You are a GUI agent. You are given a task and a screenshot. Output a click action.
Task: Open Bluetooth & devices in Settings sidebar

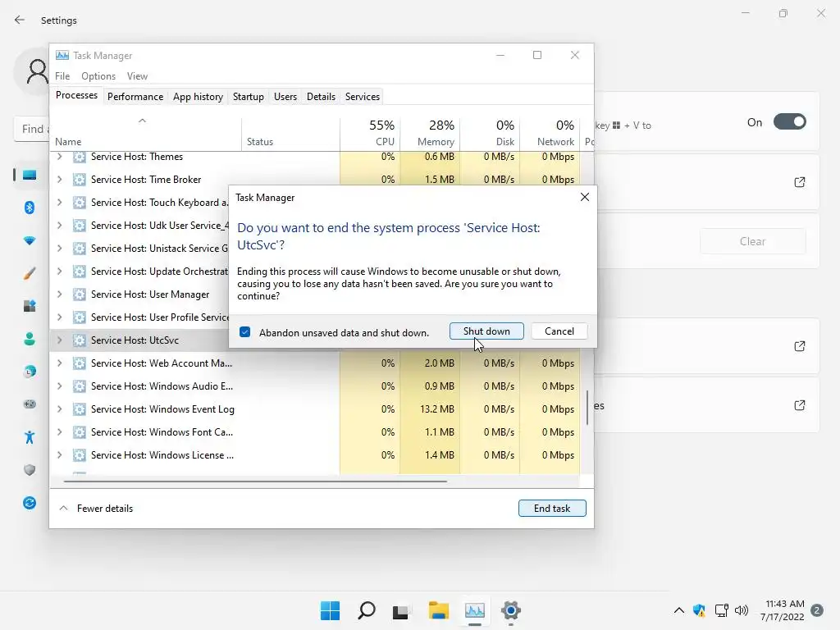point(30,208)
